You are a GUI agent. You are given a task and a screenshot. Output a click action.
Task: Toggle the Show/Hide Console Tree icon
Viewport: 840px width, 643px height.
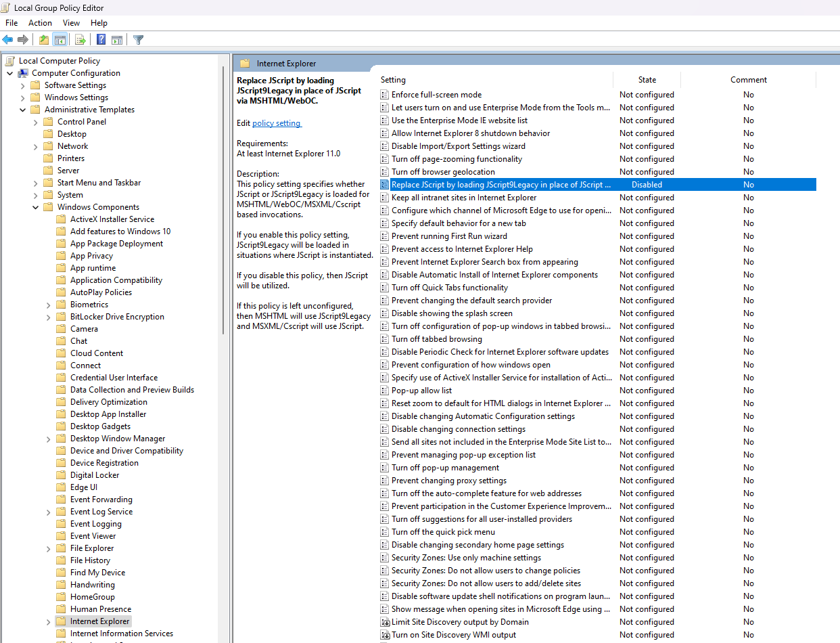(x=60, y=39)
